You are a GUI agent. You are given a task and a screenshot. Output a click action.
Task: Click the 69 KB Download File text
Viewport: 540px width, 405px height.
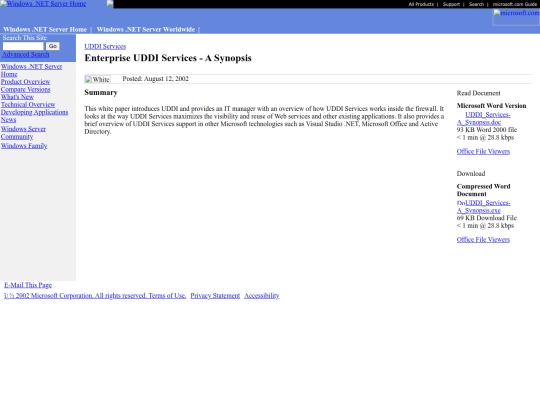pyautogui.click(x=487, y=218)
